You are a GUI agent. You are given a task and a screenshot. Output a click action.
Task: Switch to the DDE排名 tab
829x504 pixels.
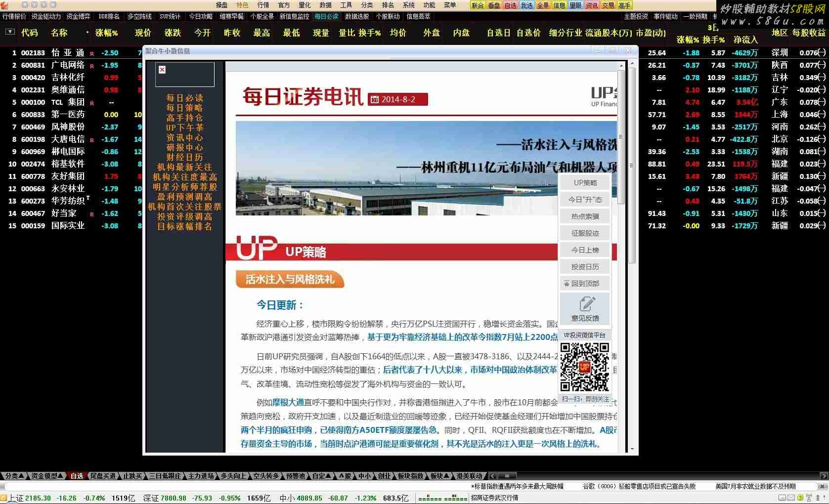click(x=109, y=16)
